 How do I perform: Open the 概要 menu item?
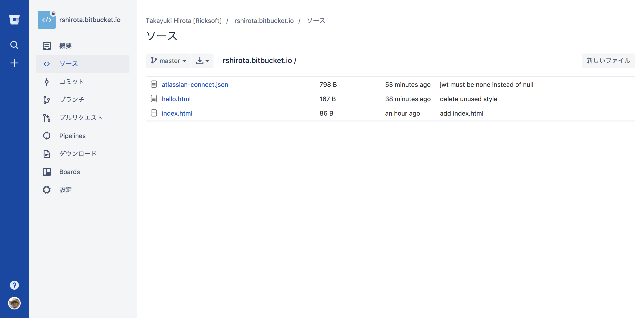point(83,46)
